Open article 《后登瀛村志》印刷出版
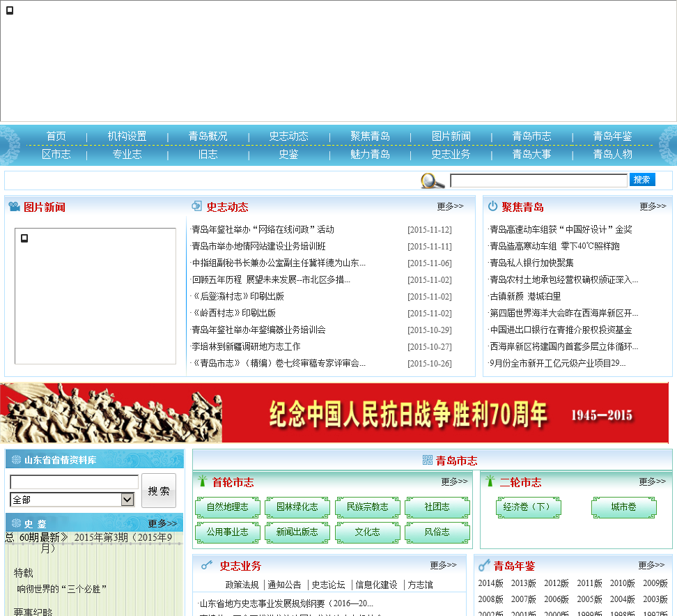This screenshot has width=677, height=616. [x=238, y=296]
